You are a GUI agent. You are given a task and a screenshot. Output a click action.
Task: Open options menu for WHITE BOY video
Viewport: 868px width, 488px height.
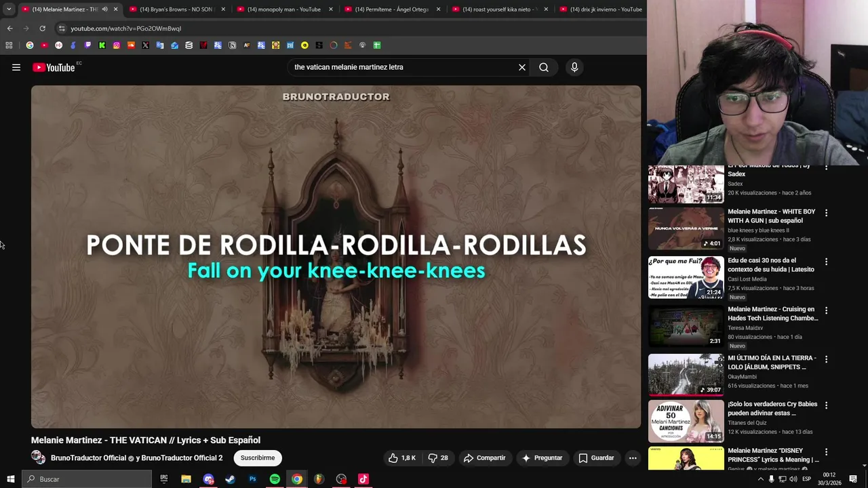click(826, 213)
